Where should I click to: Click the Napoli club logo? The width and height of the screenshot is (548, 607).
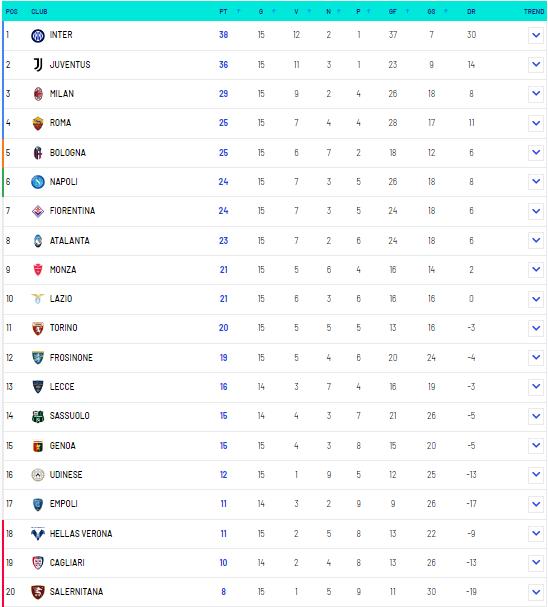tap(38, 182)
